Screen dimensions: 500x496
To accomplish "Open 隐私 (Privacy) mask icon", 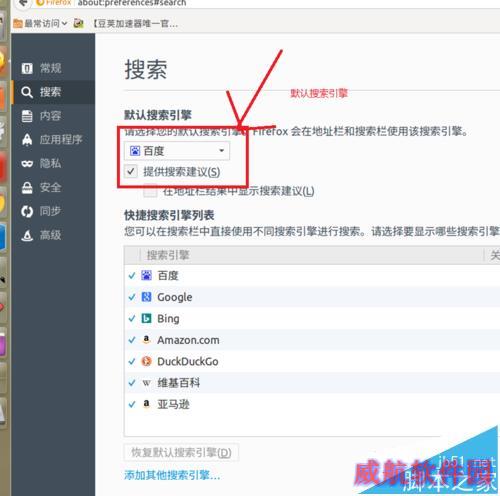I will (27, 164).
